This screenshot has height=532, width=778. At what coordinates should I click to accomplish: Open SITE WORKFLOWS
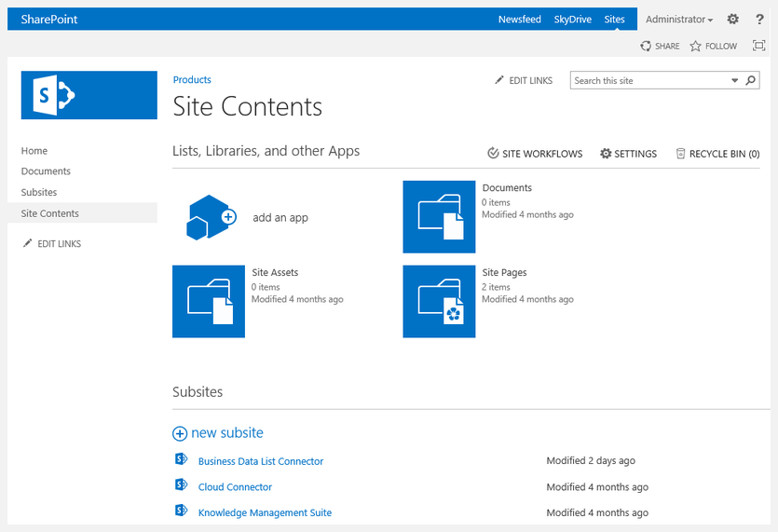[x=542, y=154]
